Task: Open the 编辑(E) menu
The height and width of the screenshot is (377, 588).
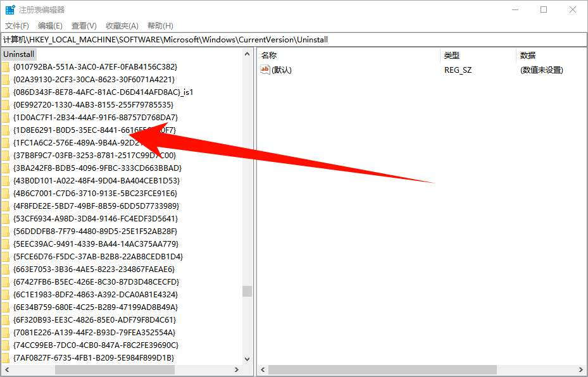Action: click(x=50, y=26)
